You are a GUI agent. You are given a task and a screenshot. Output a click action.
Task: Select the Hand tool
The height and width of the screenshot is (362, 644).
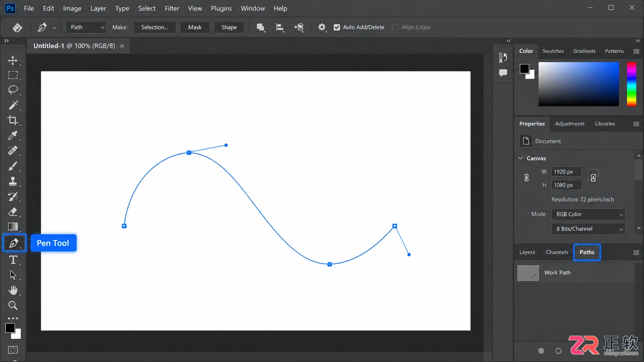point(13,290)
